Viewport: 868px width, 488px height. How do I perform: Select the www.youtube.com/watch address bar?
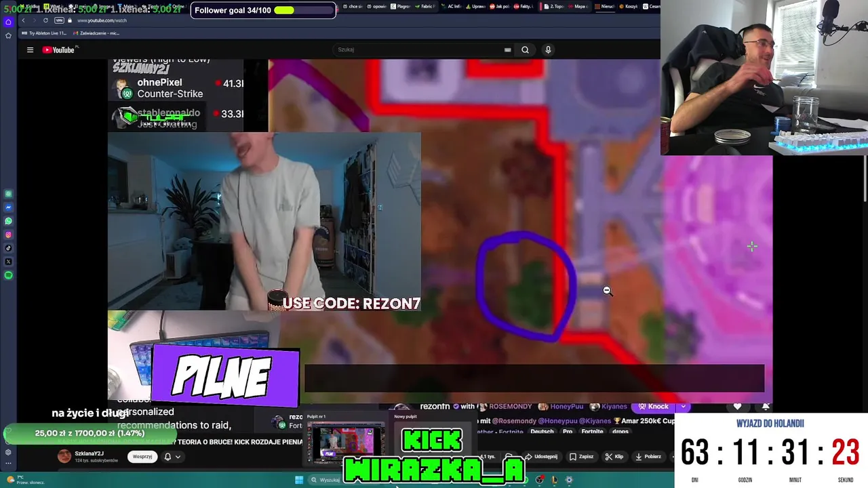(x=102, y=20)
